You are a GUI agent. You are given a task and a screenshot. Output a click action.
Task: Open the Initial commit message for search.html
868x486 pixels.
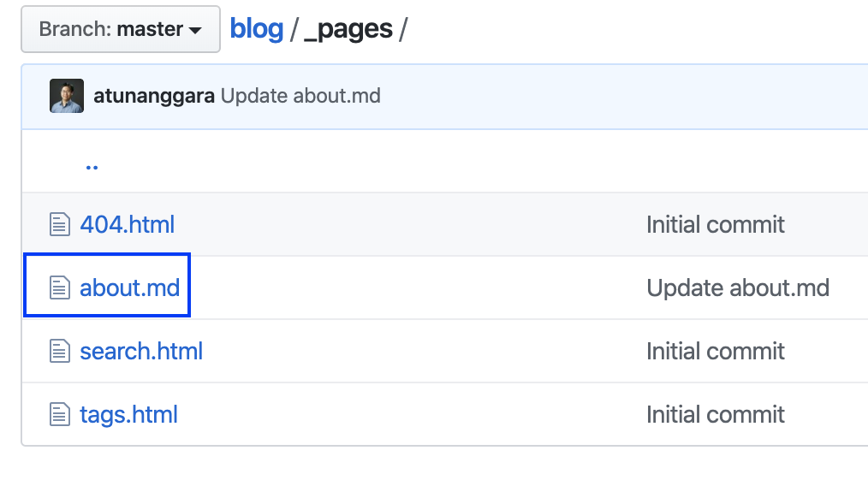[x=716, y=351]
